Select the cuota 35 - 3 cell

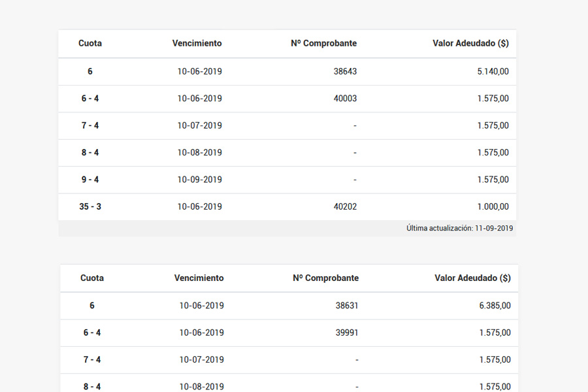click(x=90, y=206)
